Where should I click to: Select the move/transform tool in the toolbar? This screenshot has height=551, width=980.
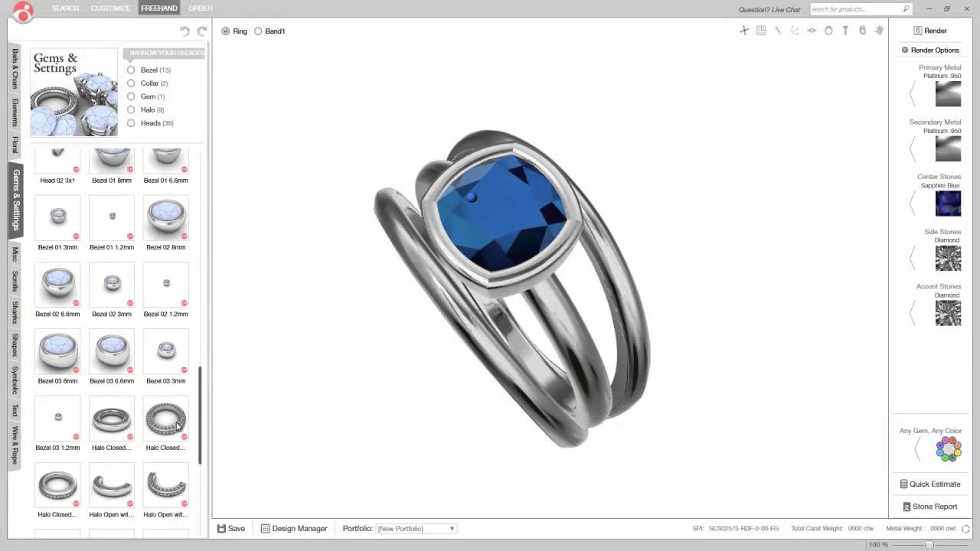click(743, 31)
